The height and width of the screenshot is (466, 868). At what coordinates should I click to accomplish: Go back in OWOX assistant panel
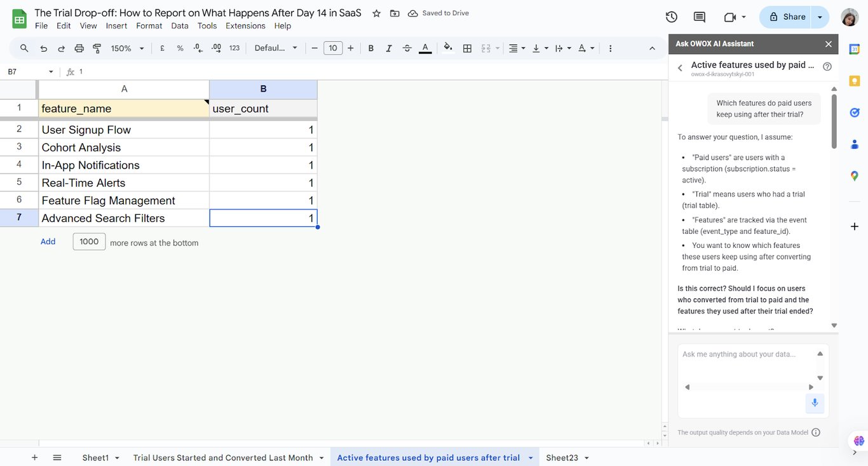click(680, 67)
